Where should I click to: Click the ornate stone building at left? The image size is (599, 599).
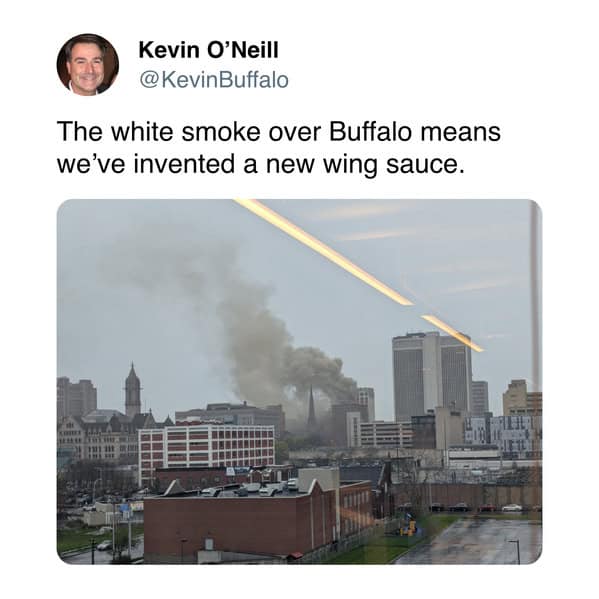tap(97, 435)
